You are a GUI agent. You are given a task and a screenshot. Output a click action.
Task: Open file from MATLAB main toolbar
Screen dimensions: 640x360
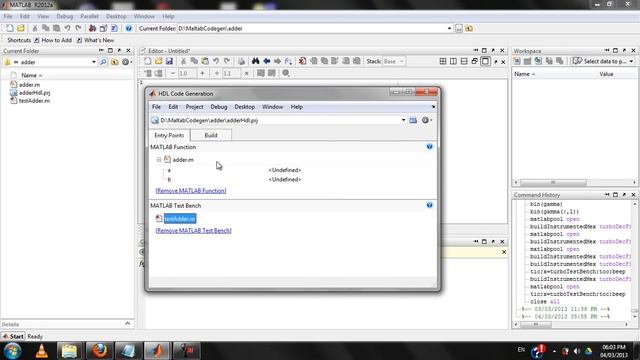click(21, 28)
